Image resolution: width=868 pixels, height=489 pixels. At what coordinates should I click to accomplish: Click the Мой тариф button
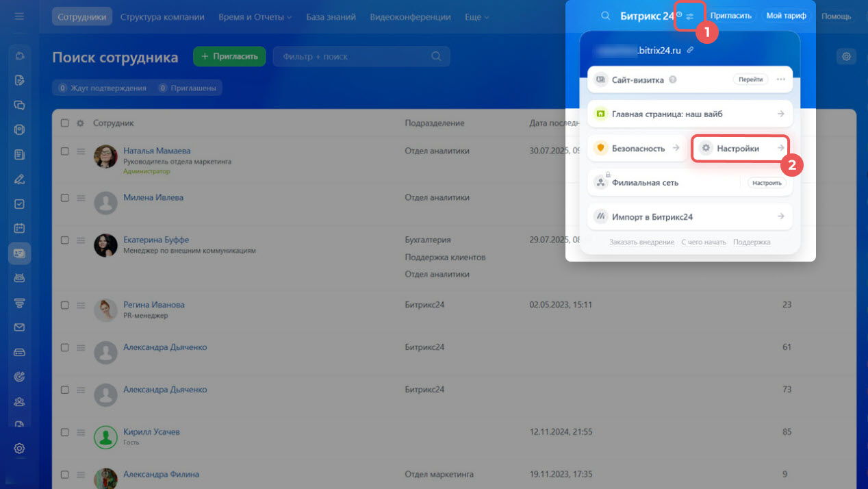coord(786,16)
